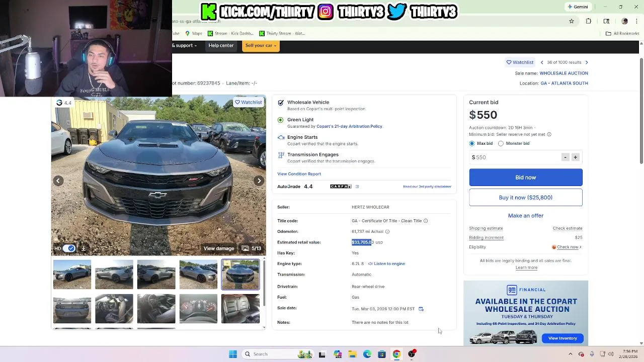Open the GA - ATLANTA SOUTH location link
The image size is (644, 362).
[564, 83]
